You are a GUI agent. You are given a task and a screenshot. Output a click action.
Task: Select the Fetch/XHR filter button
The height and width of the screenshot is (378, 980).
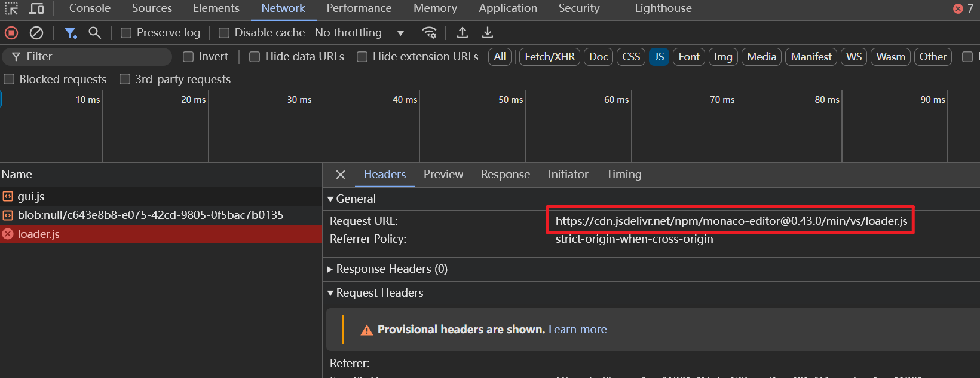(x=550, y=57)
